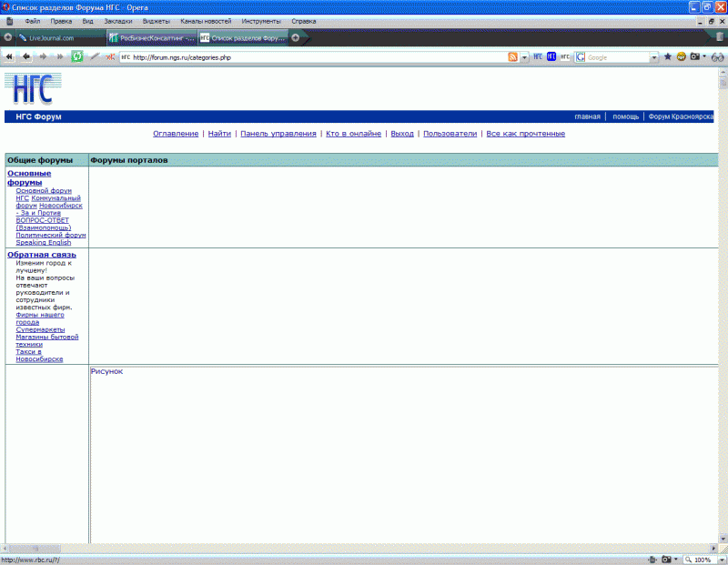Click the green Reload page button
Viewport: 728px width, 565px height.
coord(77,56)
